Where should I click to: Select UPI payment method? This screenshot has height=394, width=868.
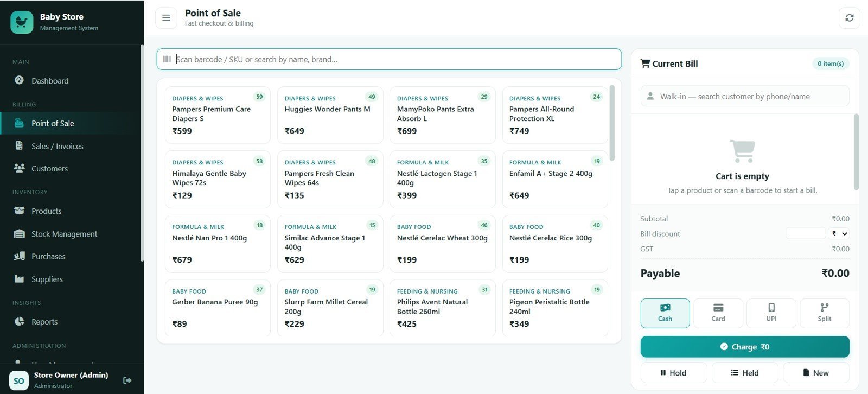tap(771, 313)
